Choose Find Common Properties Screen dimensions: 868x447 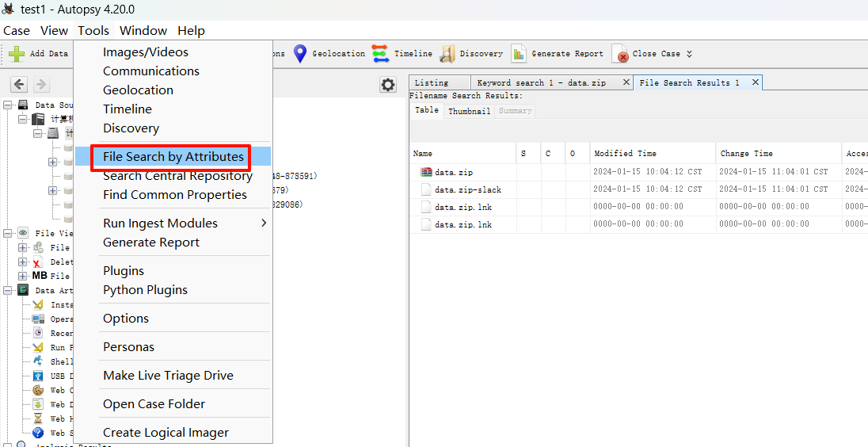click(173, 195)
